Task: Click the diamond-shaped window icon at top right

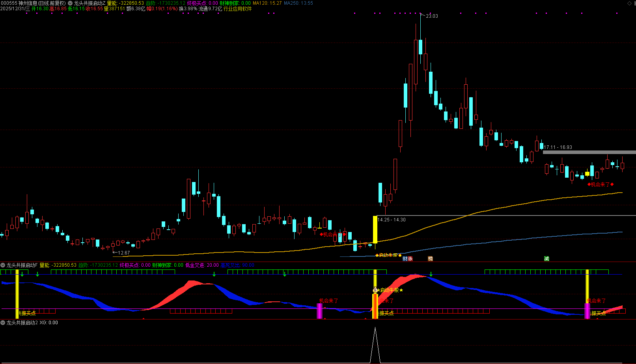Action: [x=629, y=3]
